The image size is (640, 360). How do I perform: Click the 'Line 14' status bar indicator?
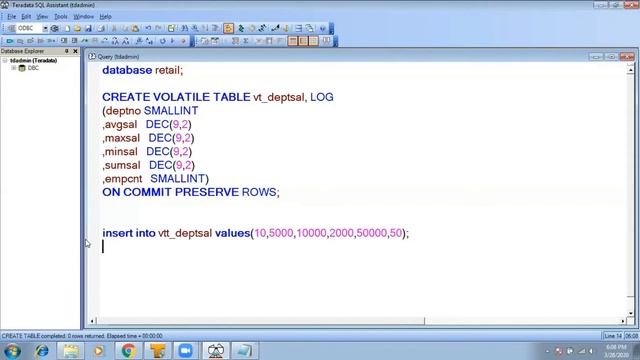pyautogui.click(x=613, y=336)
